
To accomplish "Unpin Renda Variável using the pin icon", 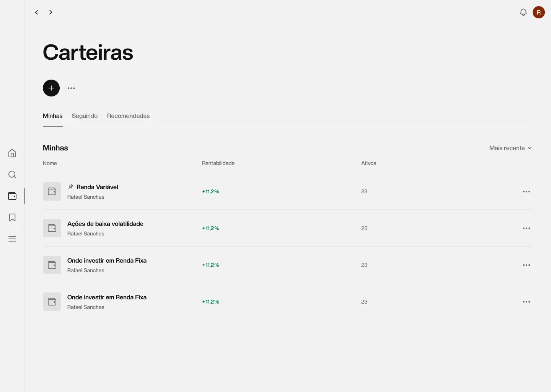I will tap(71, 187).
